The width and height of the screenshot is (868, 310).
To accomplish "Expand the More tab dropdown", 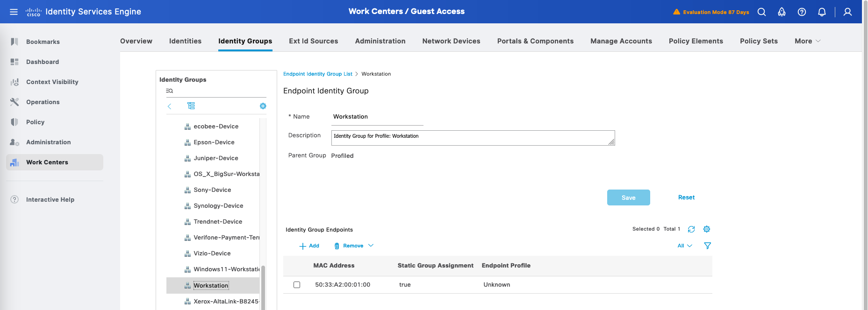I will pos(807,41).
